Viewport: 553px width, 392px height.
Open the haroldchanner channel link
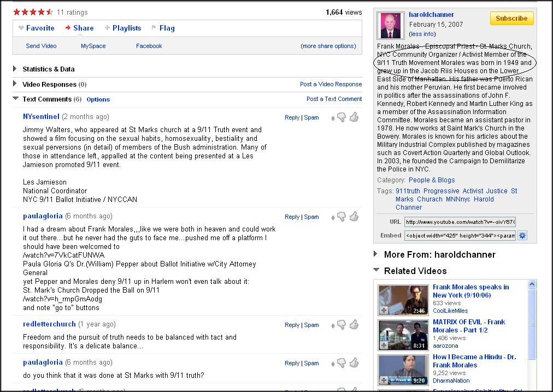click(431, 14)
